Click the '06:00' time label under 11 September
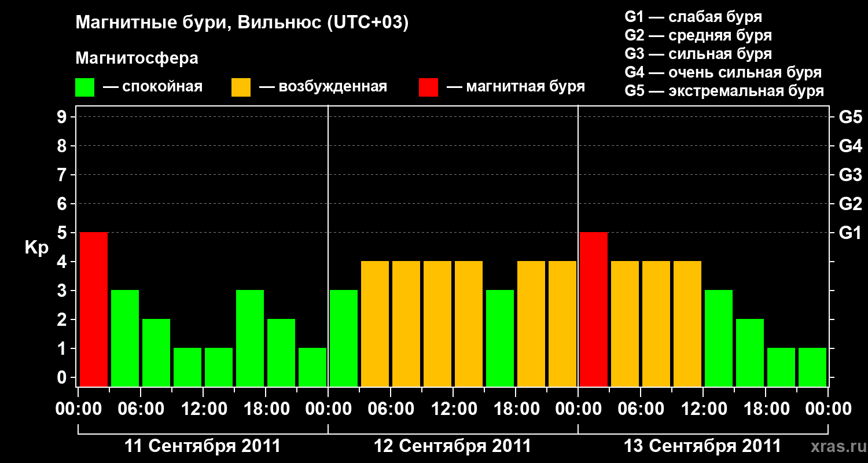The height and width of the screenshot is (463, 868). 141,409
